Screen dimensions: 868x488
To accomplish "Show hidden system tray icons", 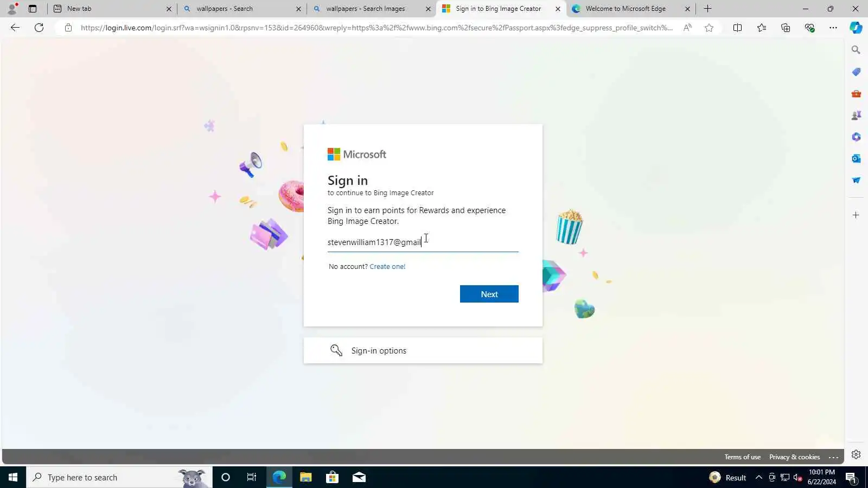I will pyautogui.click(x=758, y=477).
